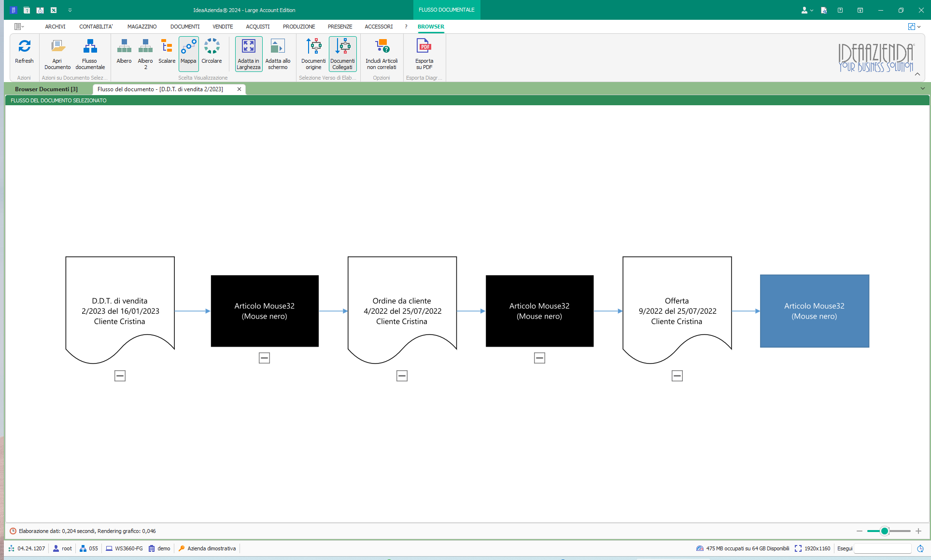
Task: Open the ARCHIVI menu
Action: 55,27
